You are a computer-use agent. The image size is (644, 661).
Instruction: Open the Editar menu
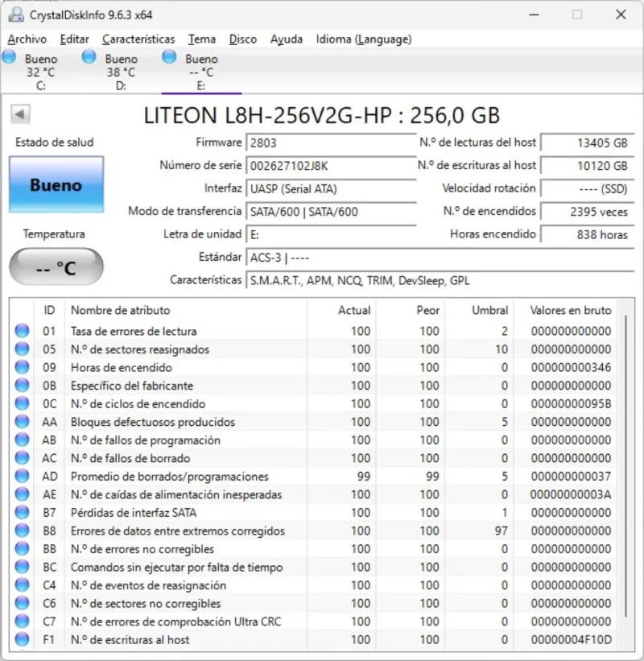75,39
